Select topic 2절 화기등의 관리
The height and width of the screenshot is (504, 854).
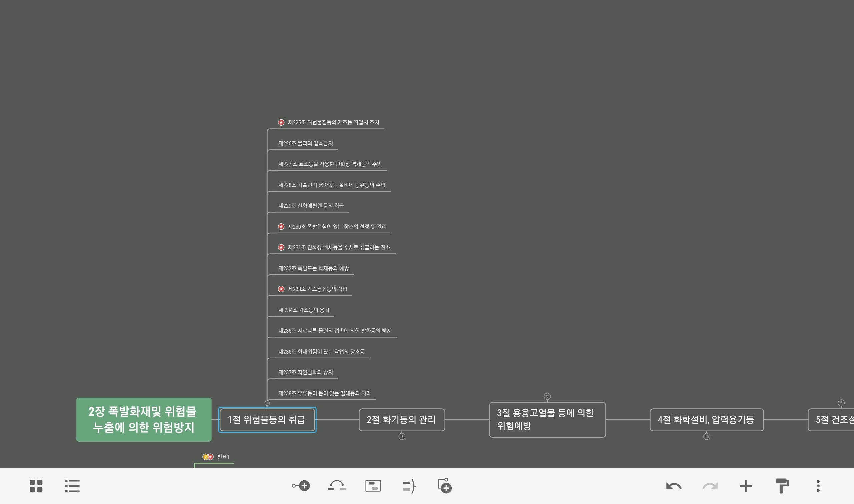[402, 420]
